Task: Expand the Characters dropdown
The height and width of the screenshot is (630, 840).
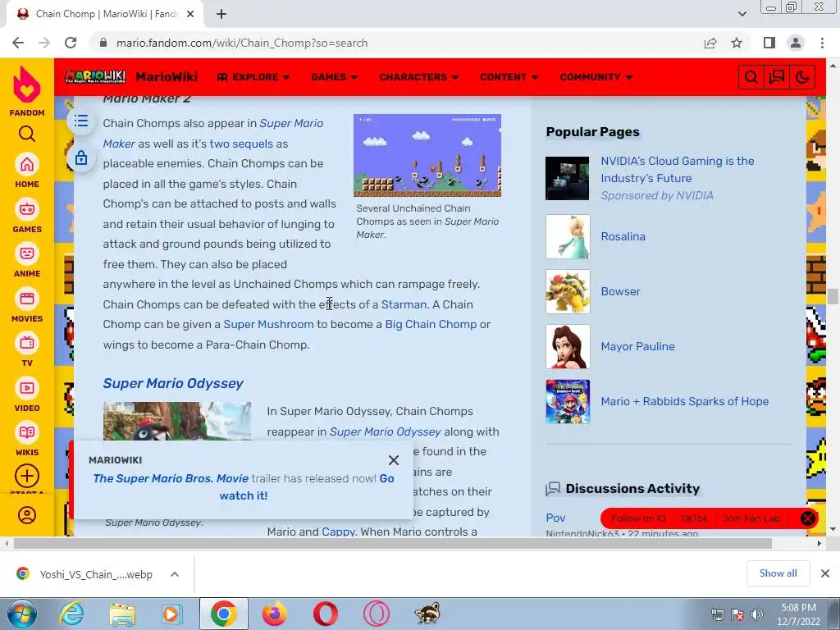Action: tap(419, 77)
